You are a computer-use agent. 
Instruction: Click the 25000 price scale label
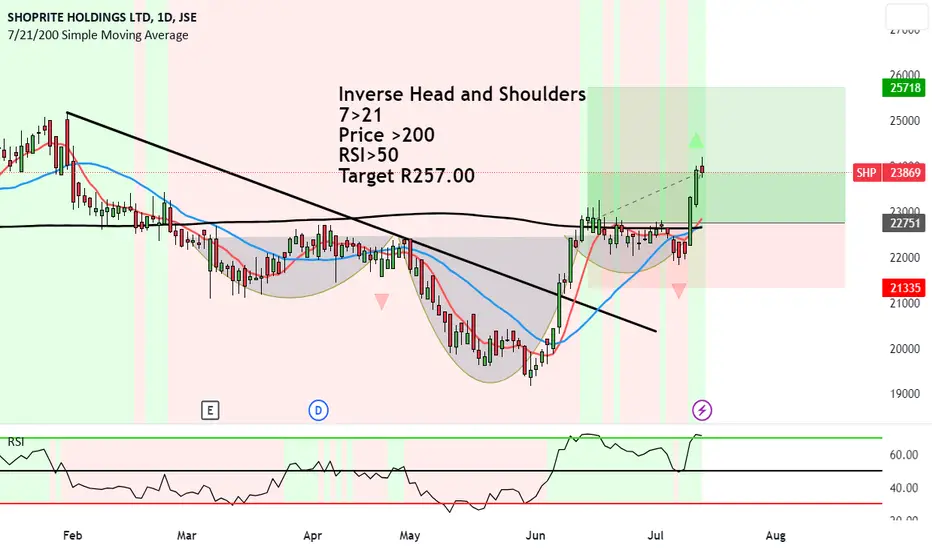tap(904, 121)
